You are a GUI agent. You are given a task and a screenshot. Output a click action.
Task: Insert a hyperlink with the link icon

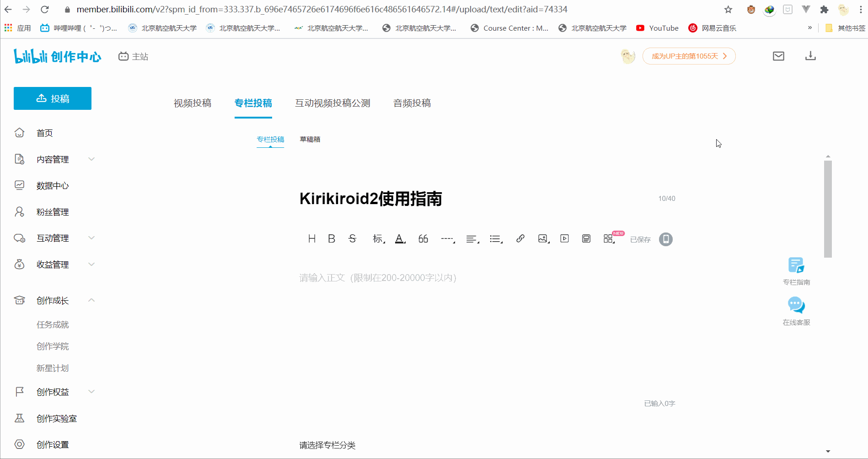click(520, 238)
